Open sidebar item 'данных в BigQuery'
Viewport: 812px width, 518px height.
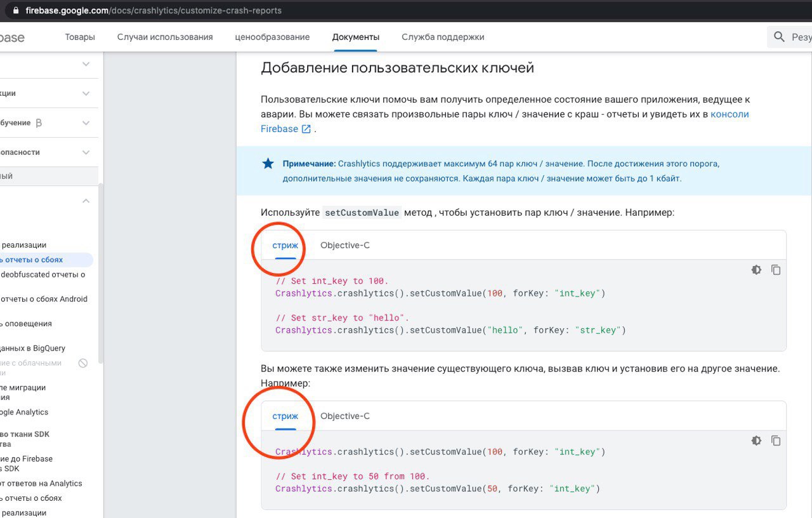coord(33,348)
